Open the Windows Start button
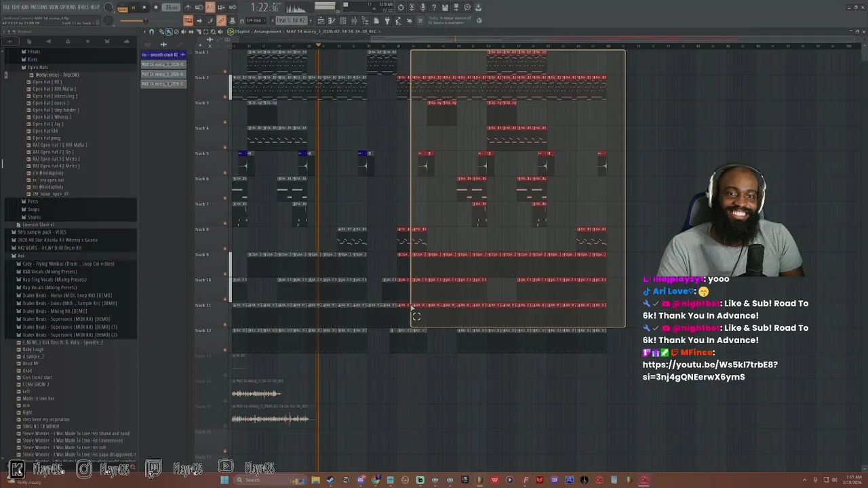 224,480
